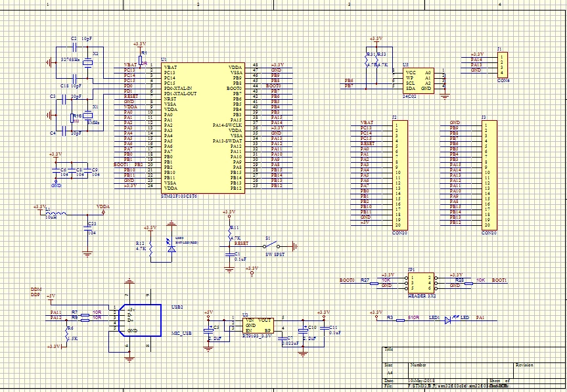The image size is (567, 392).
Task: Click the R12 4.7K resistor symbol
Action: click(x=150, y=250)
